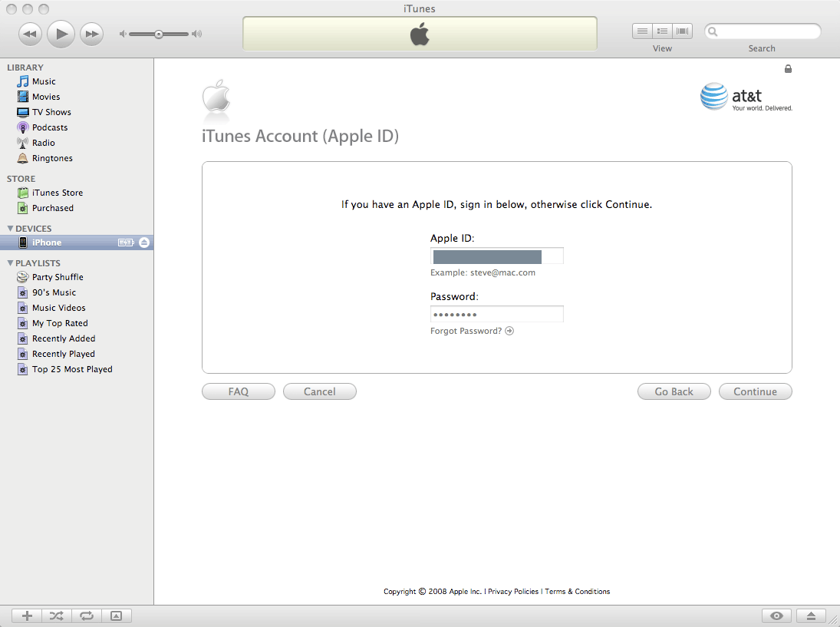The width and height of the screenshot is (840, 627).
Task: Click the secure lock icon
Action: click(788, 68)
